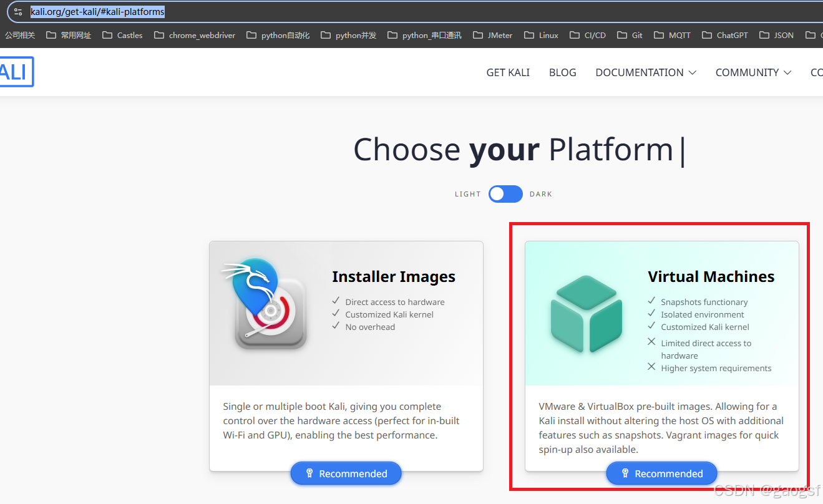Click Recommended button under Virtual Machines
This screenshot has height=504, width=823.
point(662,473)
